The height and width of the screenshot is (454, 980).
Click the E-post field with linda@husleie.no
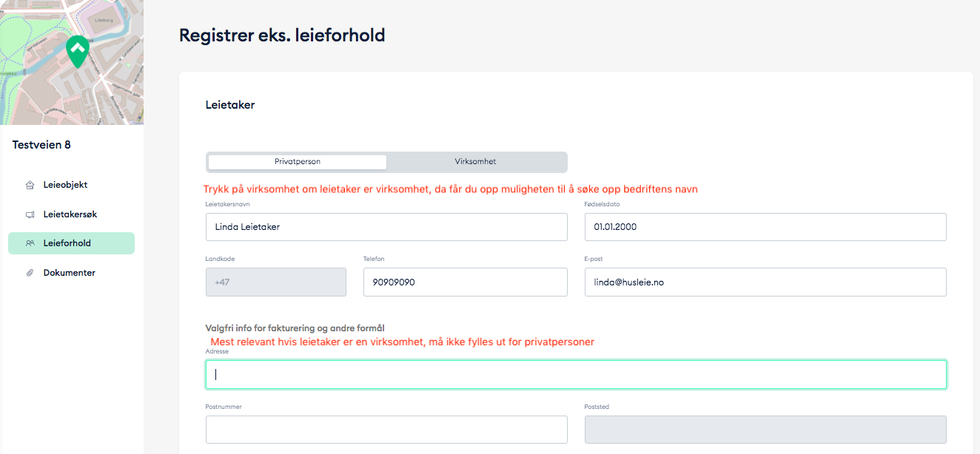pos(765,282)
